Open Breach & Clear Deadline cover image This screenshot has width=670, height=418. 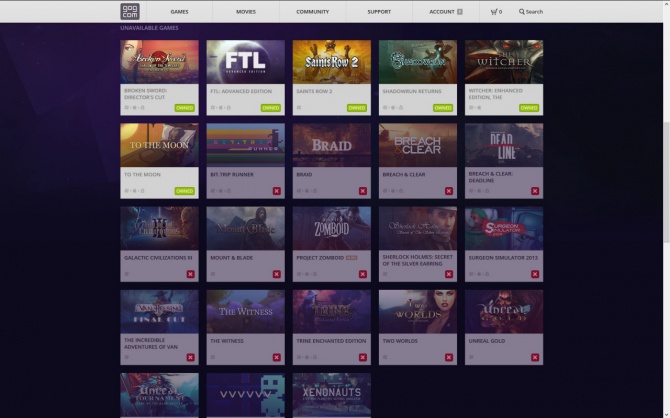tap(504, 145)
